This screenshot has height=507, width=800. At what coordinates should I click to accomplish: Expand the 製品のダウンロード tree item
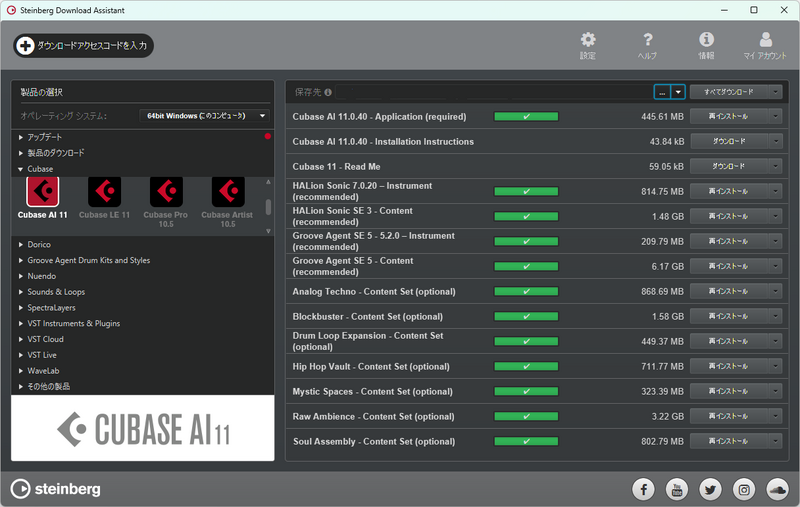[20, 153]
